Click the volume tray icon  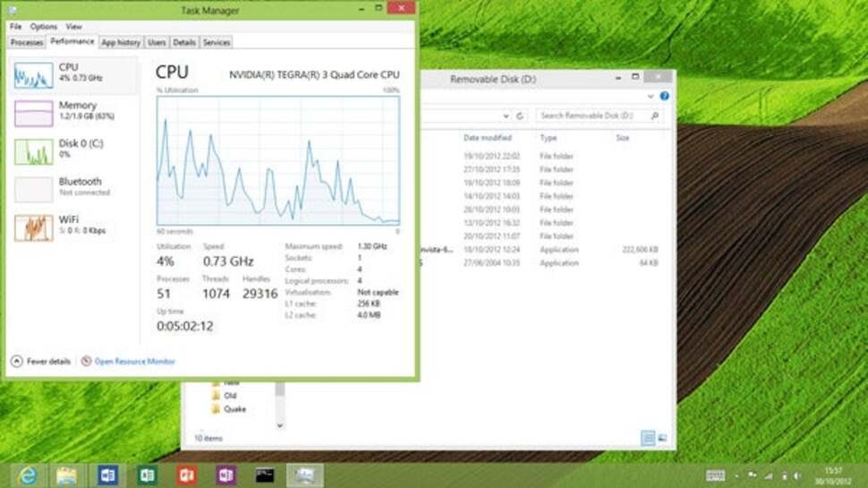797,475
